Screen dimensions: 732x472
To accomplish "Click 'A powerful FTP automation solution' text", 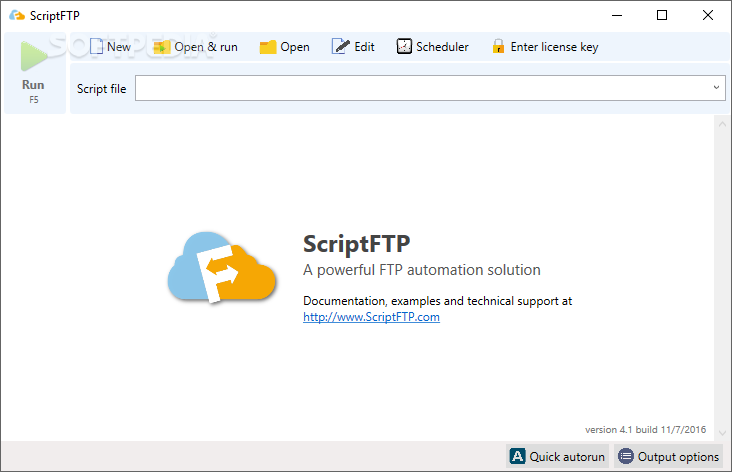I will (422, 270).
